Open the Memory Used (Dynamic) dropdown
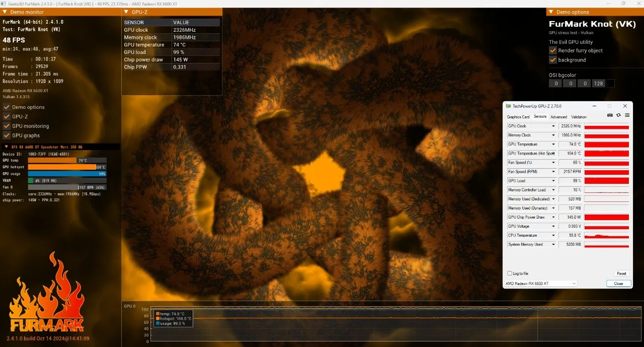The image size is (644, 347). pos(553,208)
